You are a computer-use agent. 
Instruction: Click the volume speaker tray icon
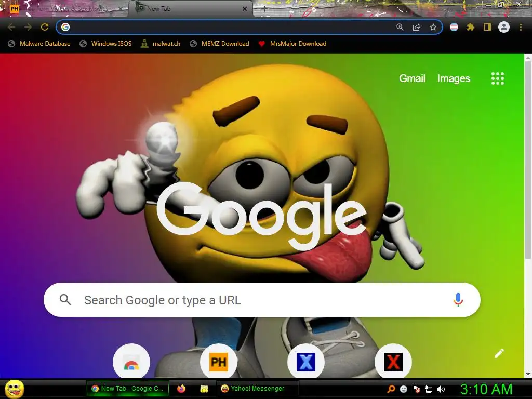click(x=441, y=389)
